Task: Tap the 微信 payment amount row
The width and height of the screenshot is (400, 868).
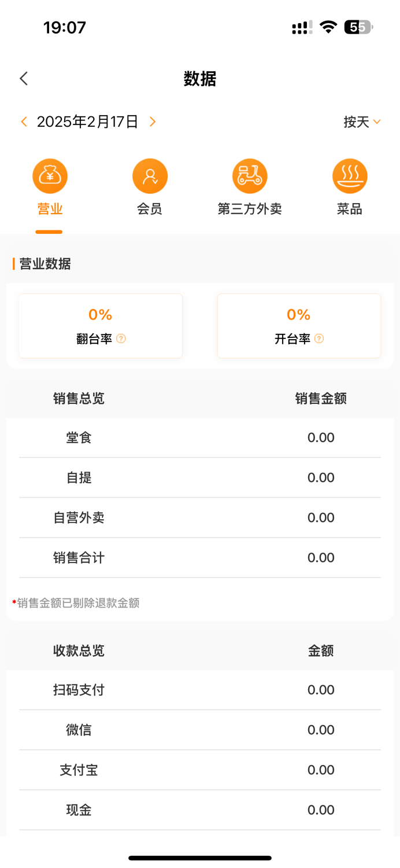Action: [x=200, y=730]
